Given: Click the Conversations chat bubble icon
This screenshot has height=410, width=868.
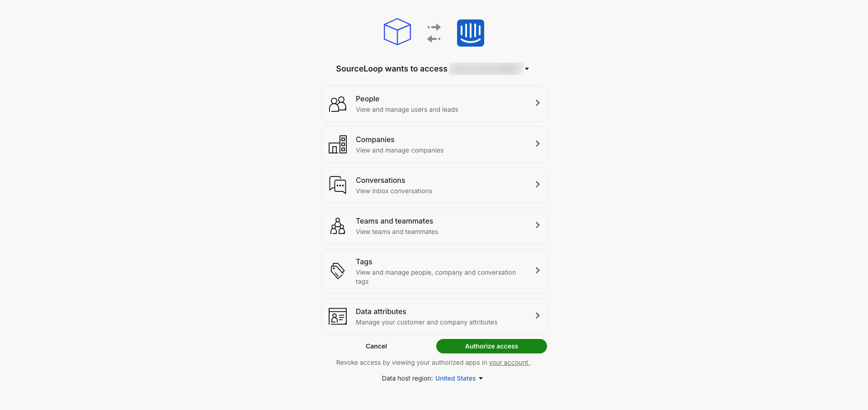Looking at the screenshot, I should click(338, 185).
